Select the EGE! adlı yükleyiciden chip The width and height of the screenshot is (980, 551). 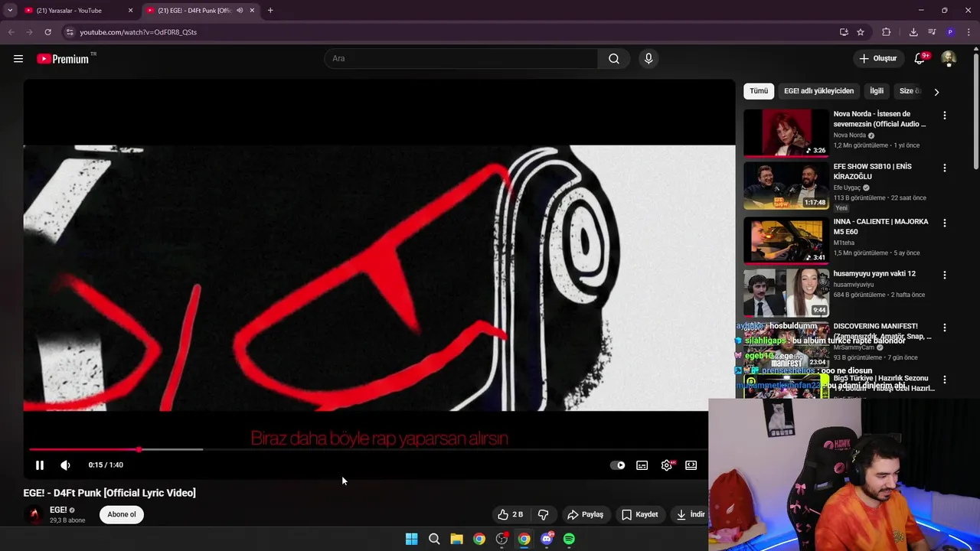(x=818, y=91)
